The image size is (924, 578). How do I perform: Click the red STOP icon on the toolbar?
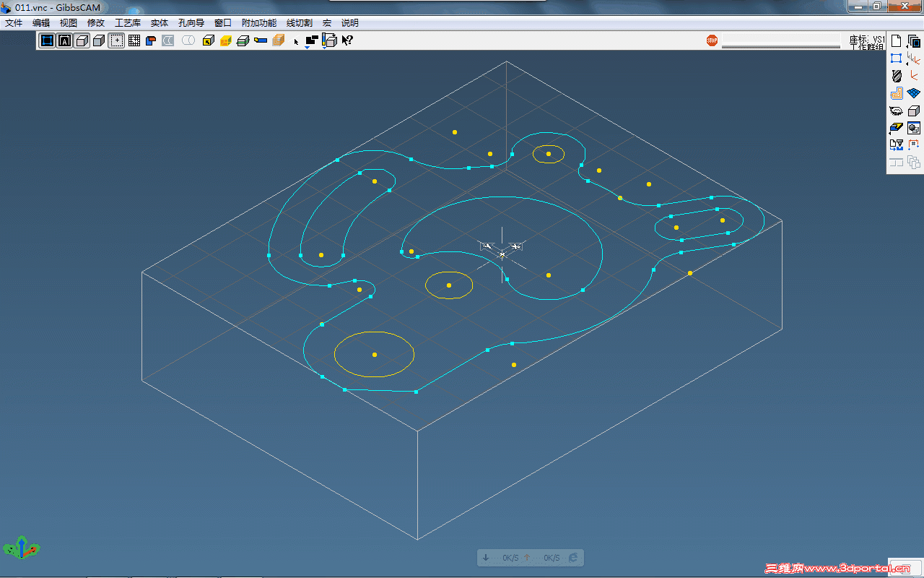712,41
